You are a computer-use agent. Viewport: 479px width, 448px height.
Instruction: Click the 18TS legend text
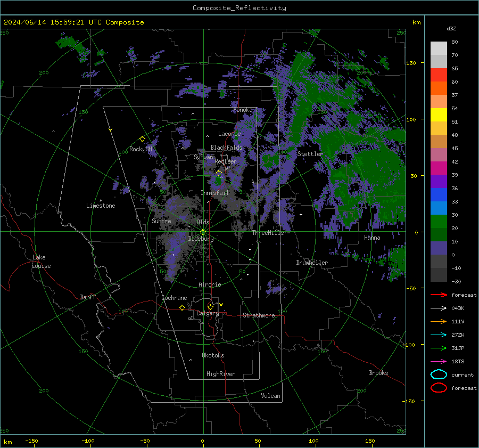(x=458, y=362)
